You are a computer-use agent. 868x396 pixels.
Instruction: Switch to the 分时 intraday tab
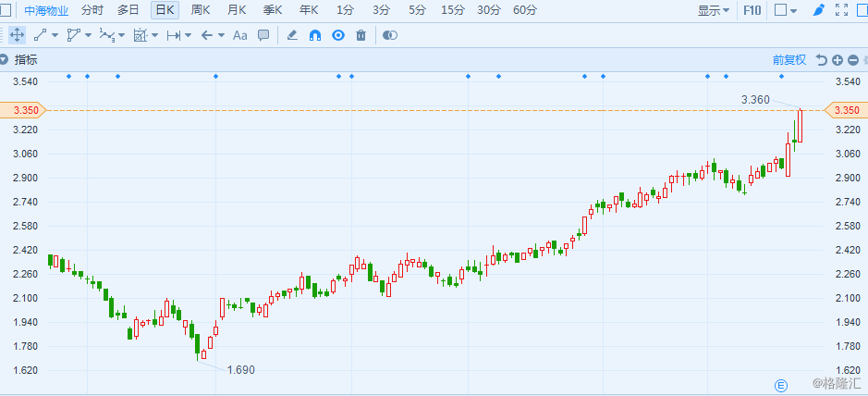click(92, 10)
